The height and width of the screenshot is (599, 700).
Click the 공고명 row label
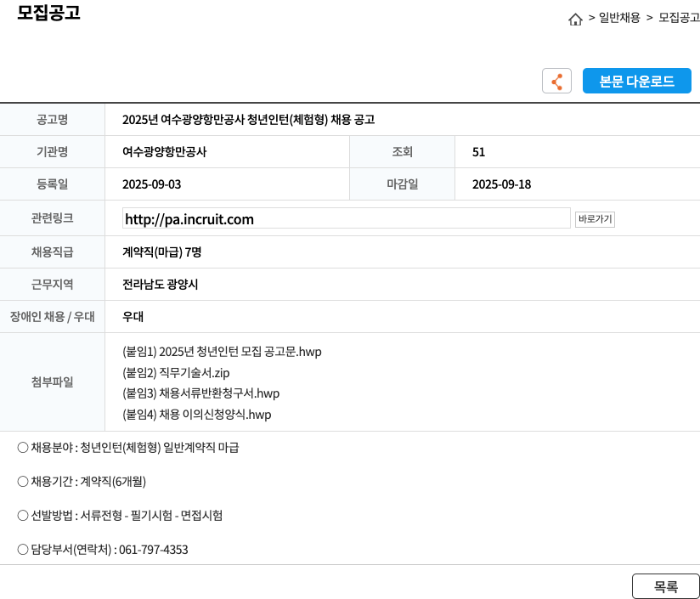pyautogui.click(x=52, y=120)
